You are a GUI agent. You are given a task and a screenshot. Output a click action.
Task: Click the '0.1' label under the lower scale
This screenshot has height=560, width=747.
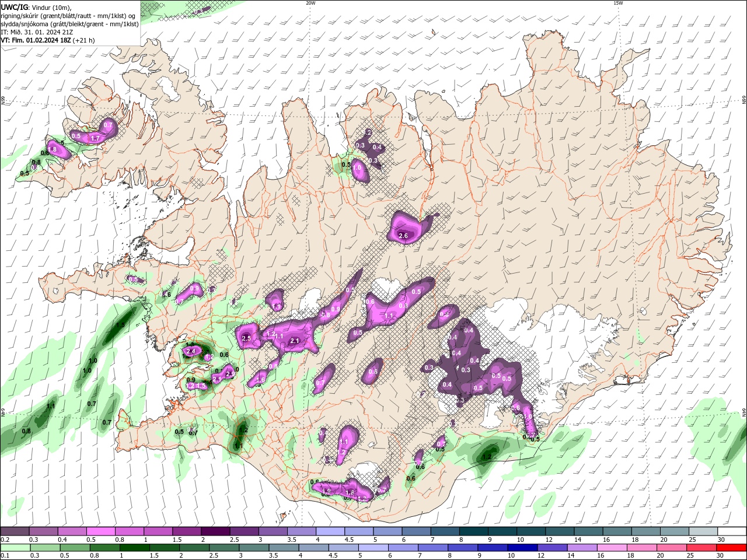tap(5, 556)
